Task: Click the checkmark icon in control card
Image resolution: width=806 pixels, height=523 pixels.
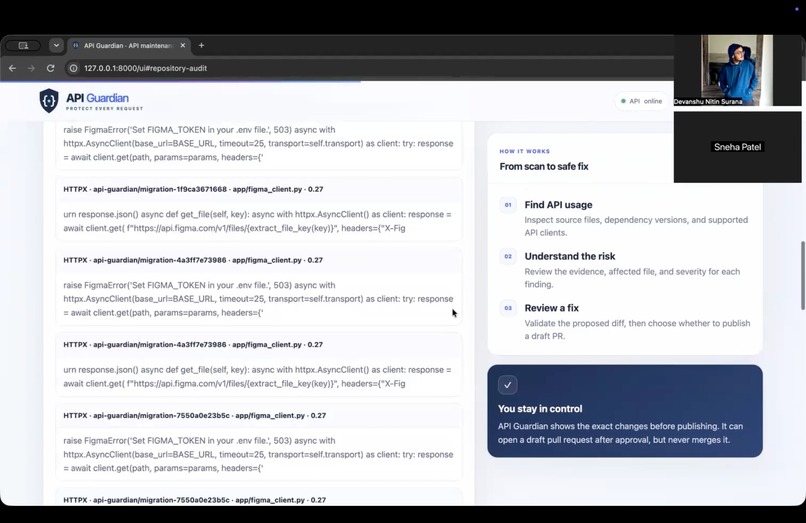Action: coord(507,385)
